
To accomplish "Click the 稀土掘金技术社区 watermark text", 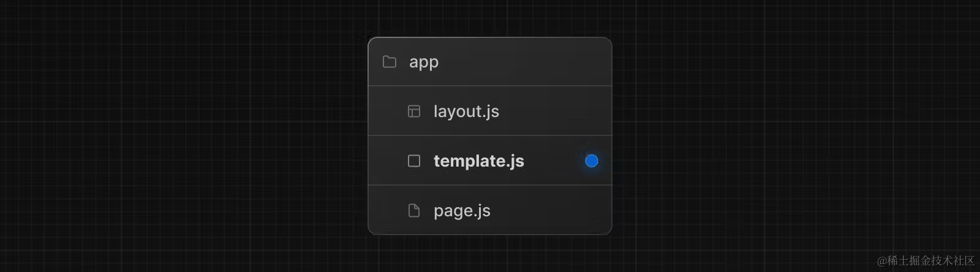I will click(x=931, y=261).
